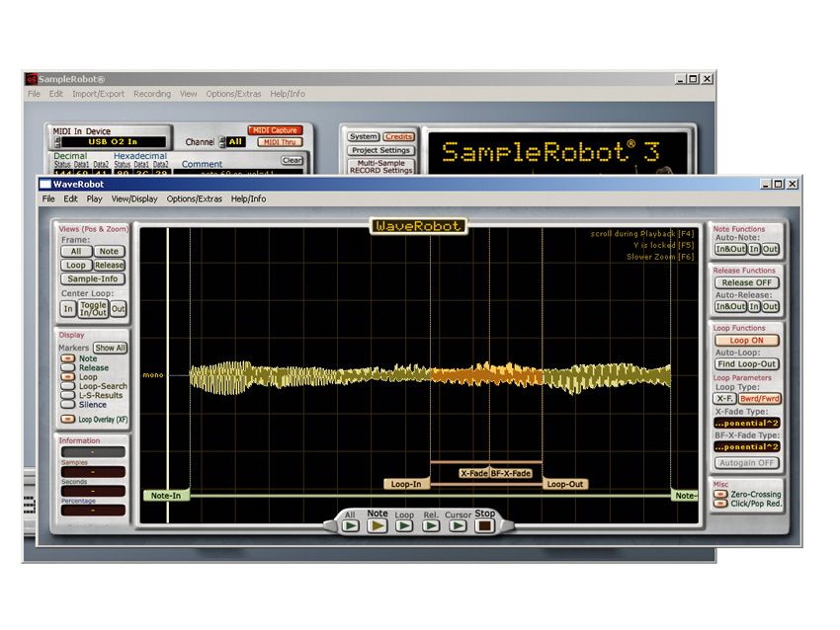Select X-F. loop type
Image resolution: width=840 pixels, height=630 pixels.
click(724, 399)
